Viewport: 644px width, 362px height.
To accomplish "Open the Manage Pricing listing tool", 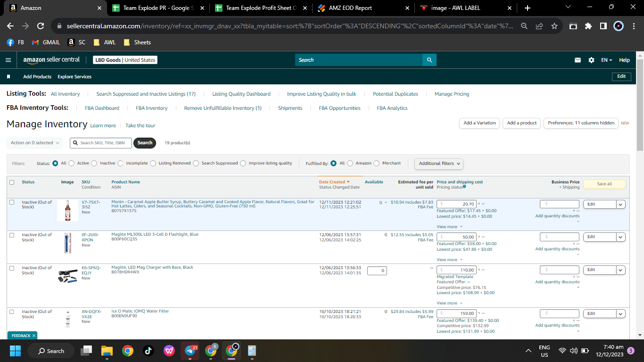I will coord(452,94).
